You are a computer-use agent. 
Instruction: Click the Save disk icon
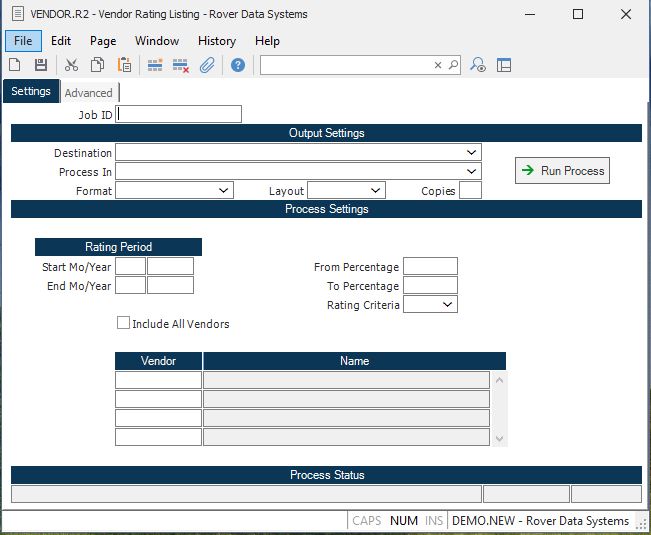(x=41, y=65)
